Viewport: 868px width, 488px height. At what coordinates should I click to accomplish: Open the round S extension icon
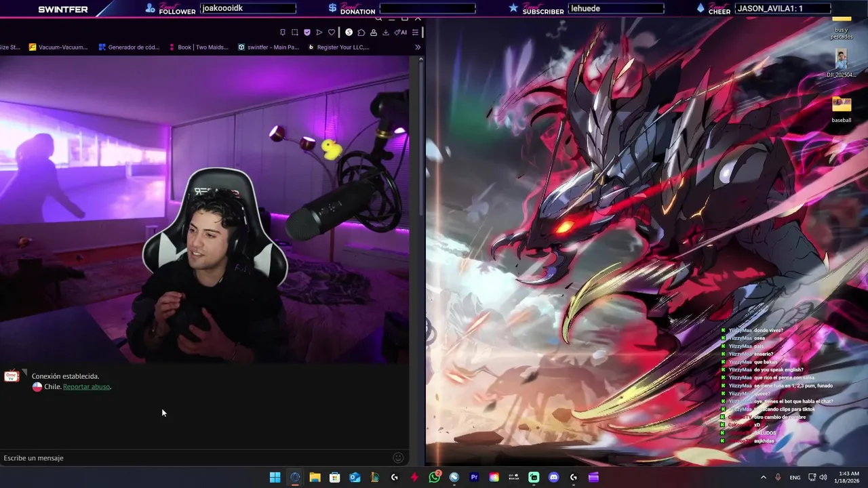coord(349,32)
